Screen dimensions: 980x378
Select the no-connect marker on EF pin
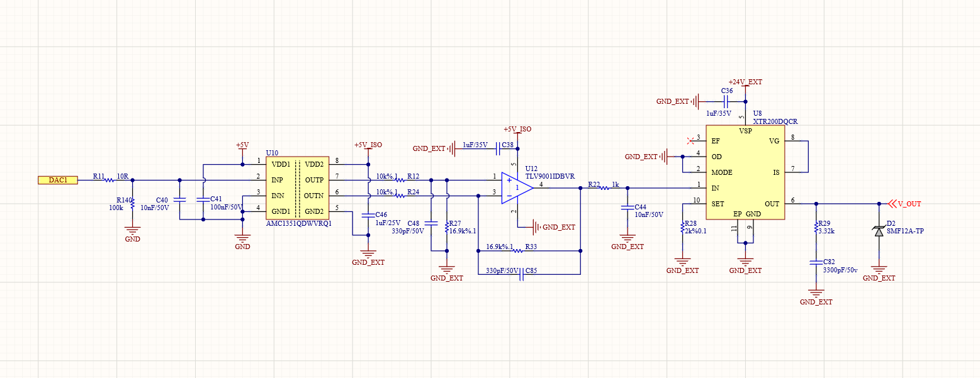tap(693, 141)
